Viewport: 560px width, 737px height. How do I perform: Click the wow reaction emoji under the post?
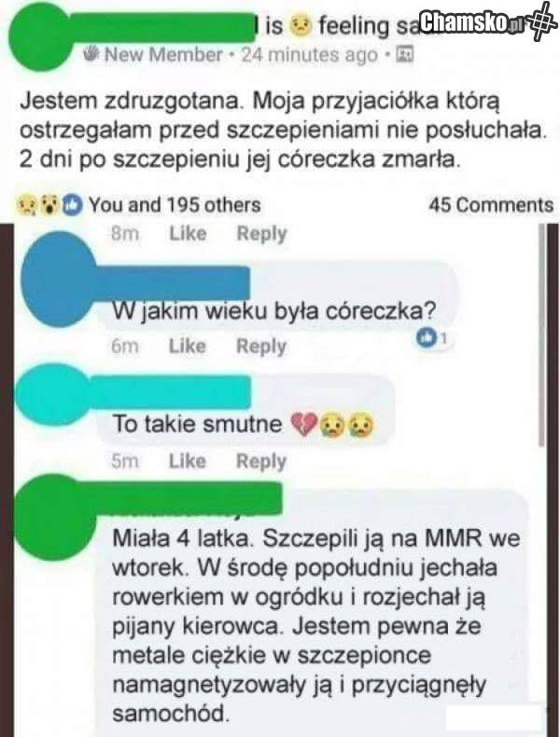click(49, 205)
